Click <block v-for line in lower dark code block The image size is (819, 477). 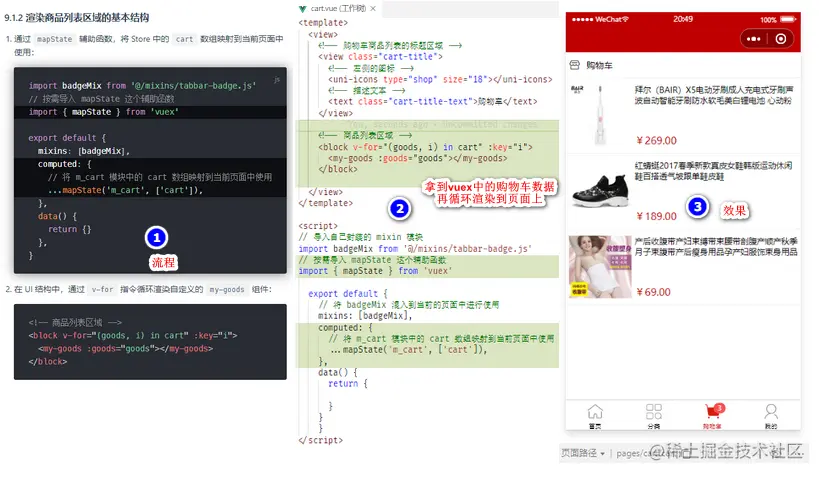coord(133,335)
